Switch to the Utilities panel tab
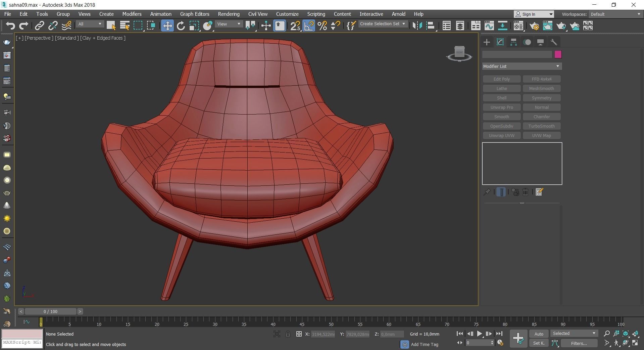 pos(554,42)
